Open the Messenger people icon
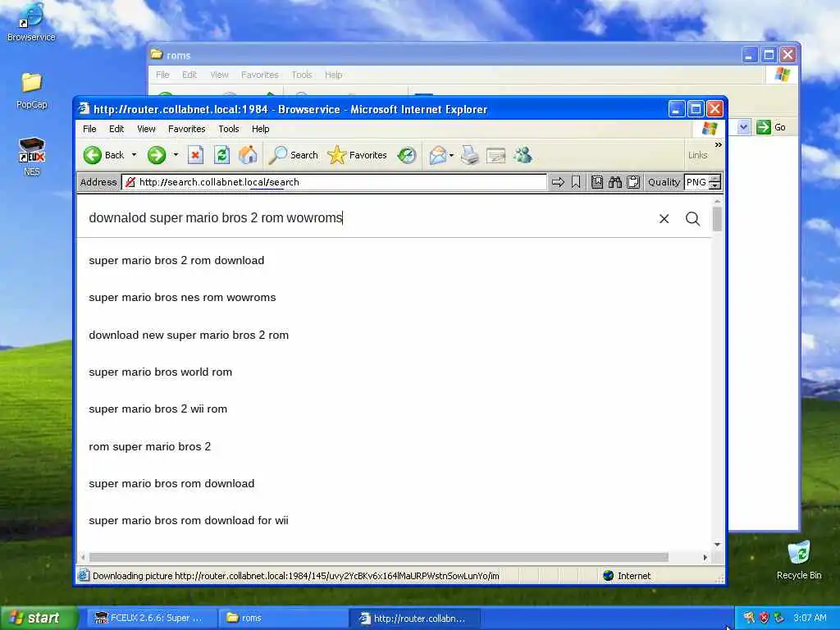Image resolution: width=840 pixels, height=630 pixels. pos(523,155)
